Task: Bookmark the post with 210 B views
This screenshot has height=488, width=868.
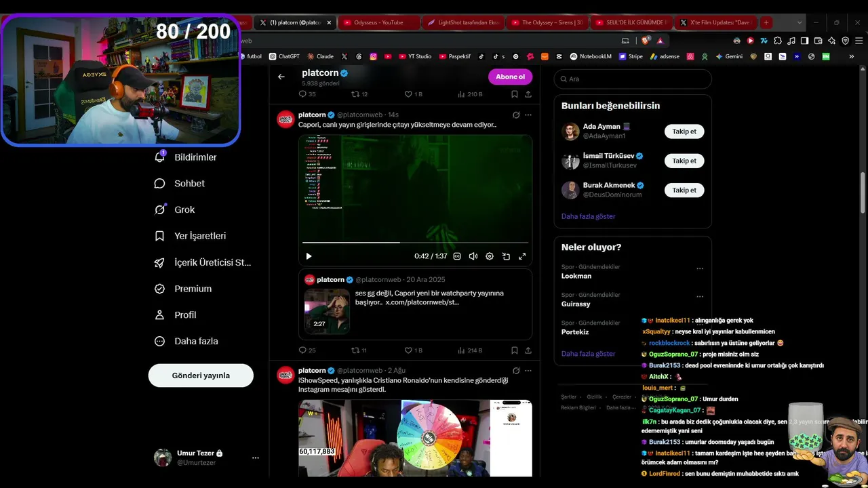Action: pyautogui.click(x=515, y=94)
